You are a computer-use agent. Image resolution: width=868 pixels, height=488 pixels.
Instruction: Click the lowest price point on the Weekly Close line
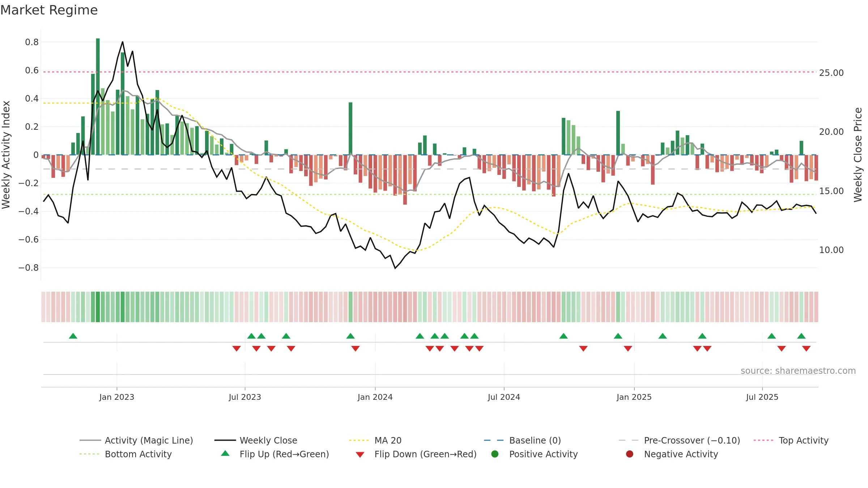click(395, 268)
